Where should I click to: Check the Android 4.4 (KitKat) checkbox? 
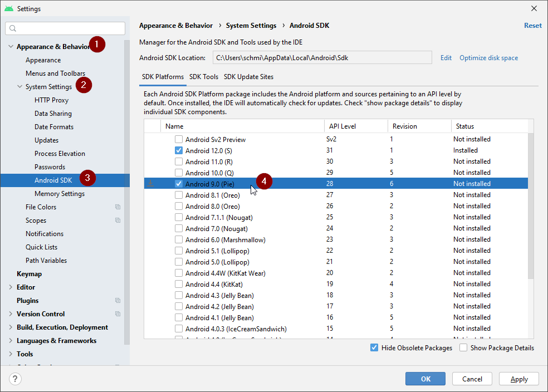pyautogui.click(x=179, y=284)
